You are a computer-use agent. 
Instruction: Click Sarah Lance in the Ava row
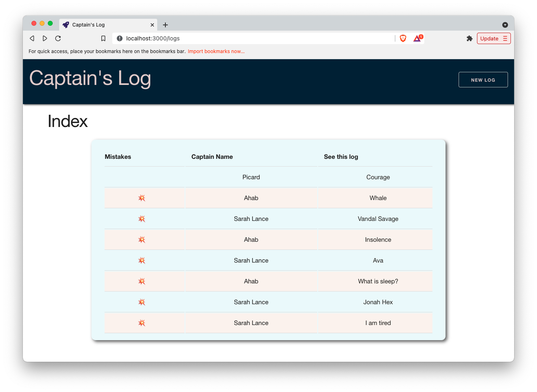point(251,261)
